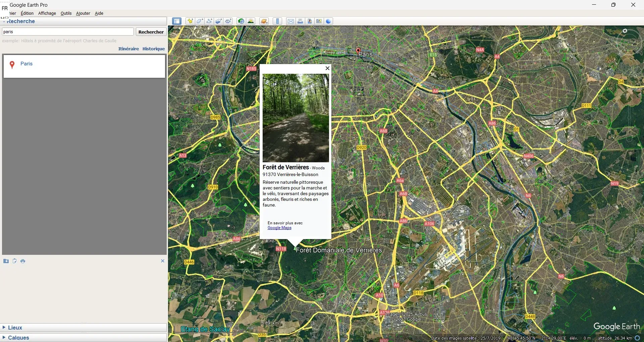Click the A13 road shield on the map
The width and height of the screenshot is (644, 342).
[182, 156]
